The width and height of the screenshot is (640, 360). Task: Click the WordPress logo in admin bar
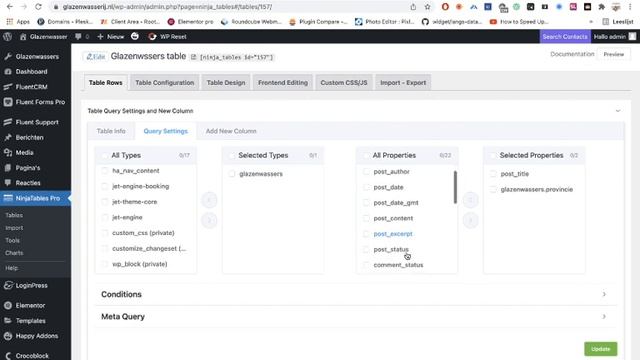click(7, 36)
